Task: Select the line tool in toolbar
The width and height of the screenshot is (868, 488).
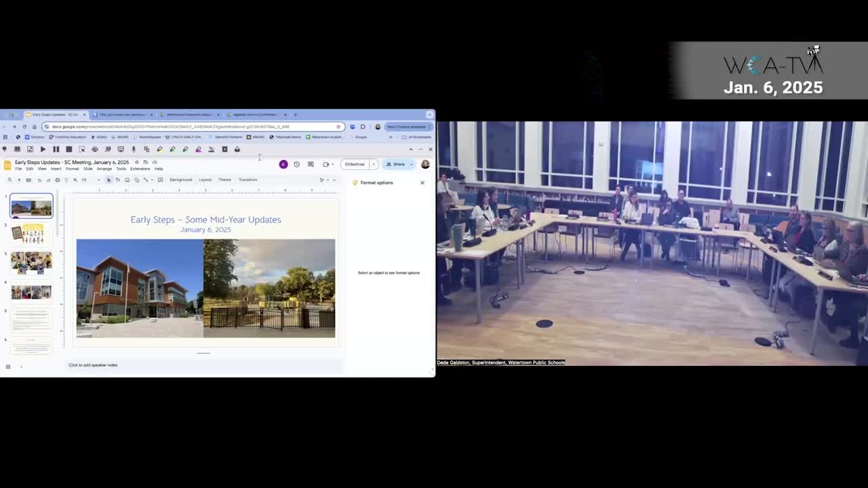Action: click(x=145, y=180)
